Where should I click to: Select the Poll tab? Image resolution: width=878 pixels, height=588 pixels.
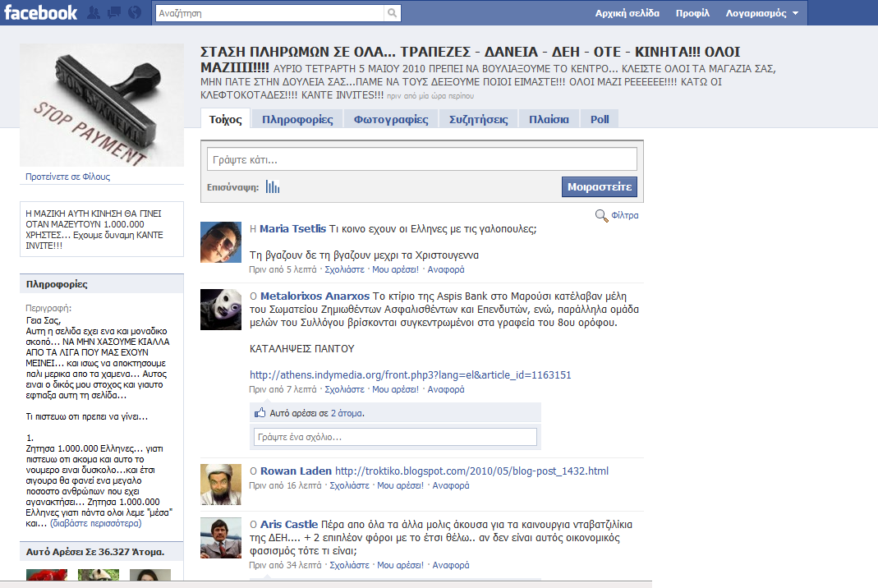point(600,119)
